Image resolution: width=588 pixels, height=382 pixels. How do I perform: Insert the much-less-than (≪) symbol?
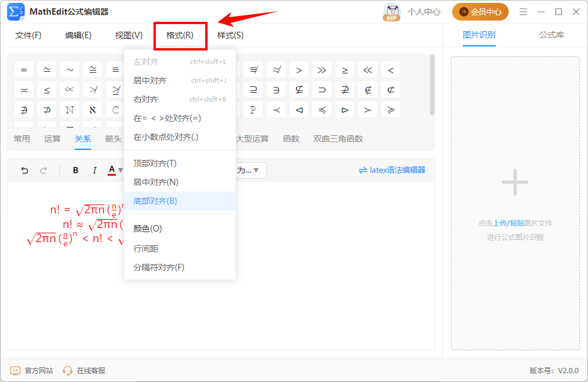[x=368, y=70]
